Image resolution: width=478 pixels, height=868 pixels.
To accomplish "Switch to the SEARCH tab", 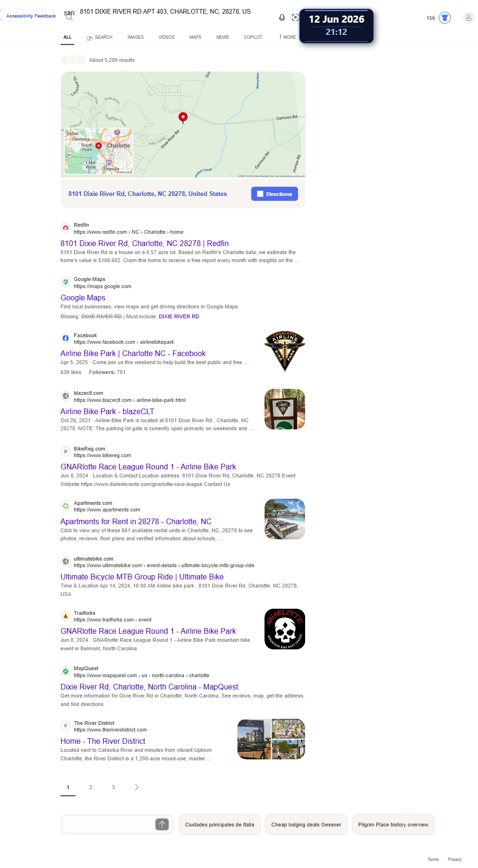I will point(100,37).
